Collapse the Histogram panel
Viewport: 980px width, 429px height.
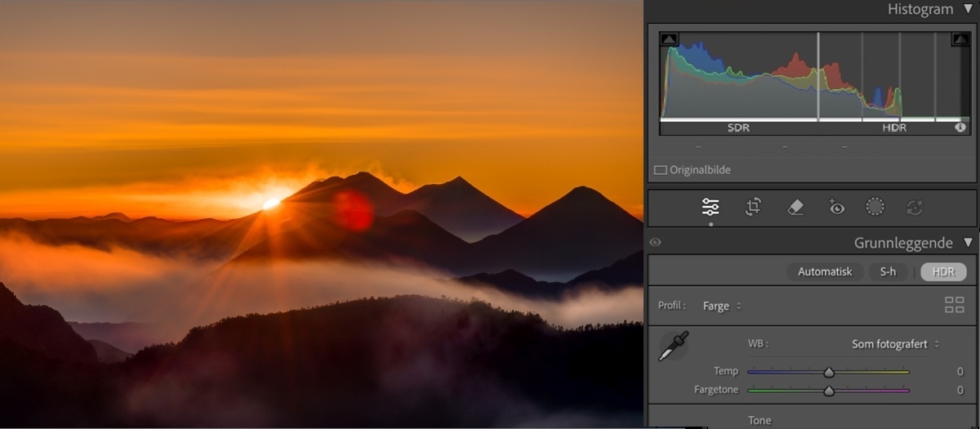tap(968, 10)
